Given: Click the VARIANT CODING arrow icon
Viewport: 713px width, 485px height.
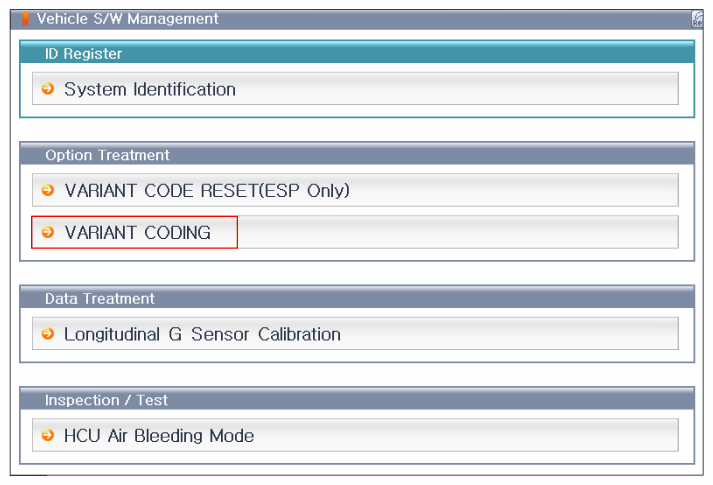Looking at the screenshot, I should point(47,232).
